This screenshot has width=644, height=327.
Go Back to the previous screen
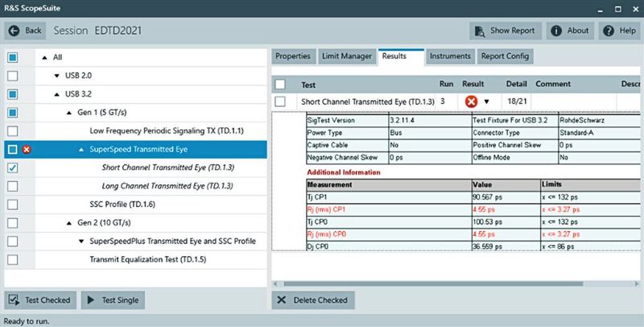click(26, 31)
